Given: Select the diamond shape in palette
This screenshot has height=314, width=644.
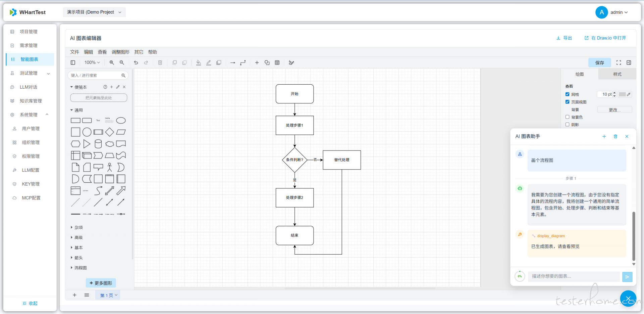Looking at the screenshot, I should point(109,132).
